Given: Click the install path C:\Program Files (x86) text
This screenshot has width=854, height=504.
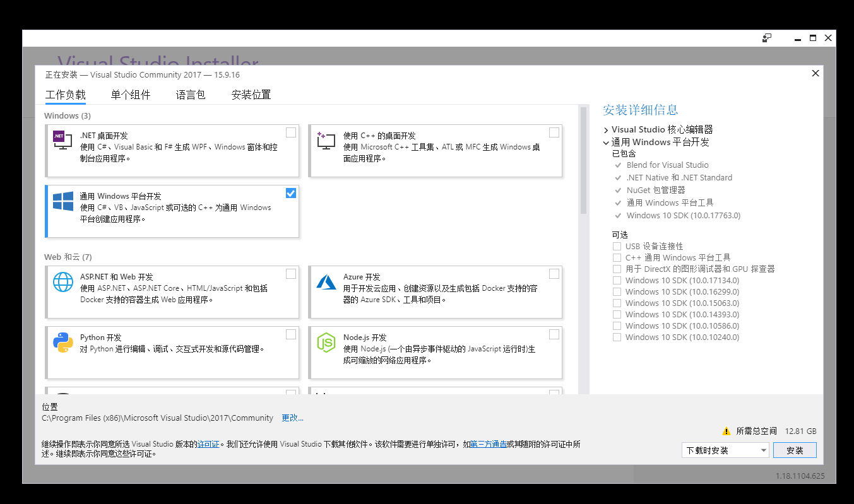Looking at the screenshot, I should click(x=158, y=418).
